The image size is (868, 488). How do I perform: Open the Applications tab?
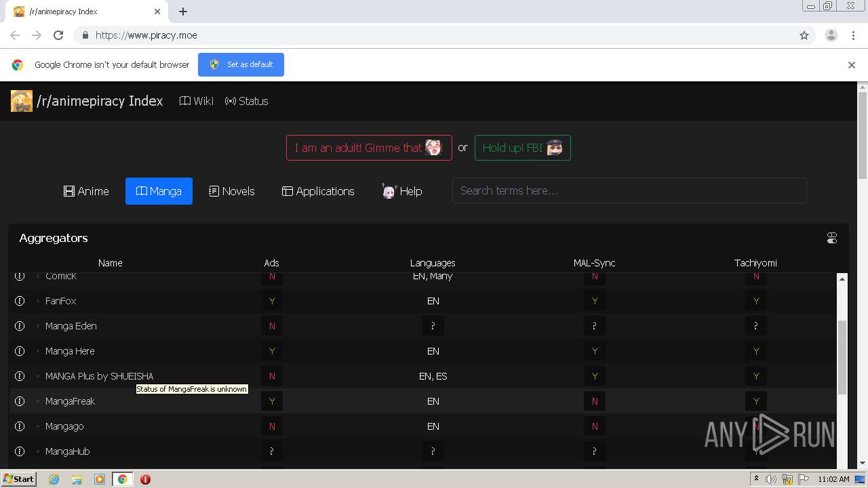318,191
